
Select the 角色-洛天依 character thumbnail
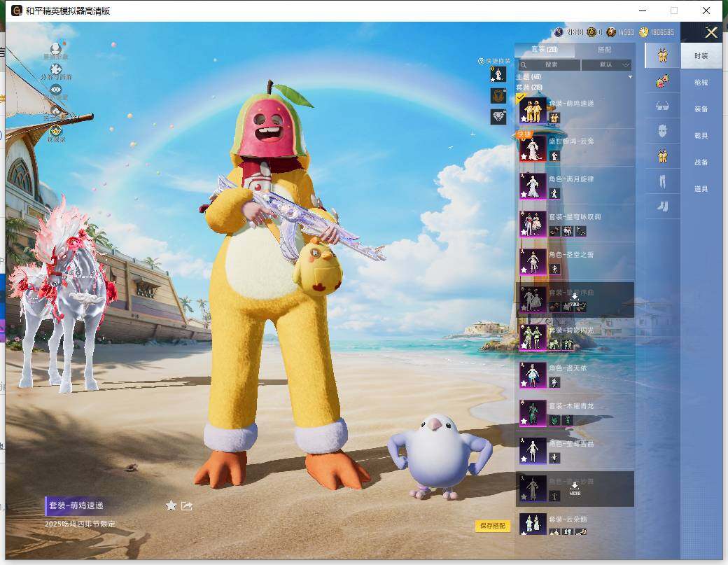(x=533, y=375)
